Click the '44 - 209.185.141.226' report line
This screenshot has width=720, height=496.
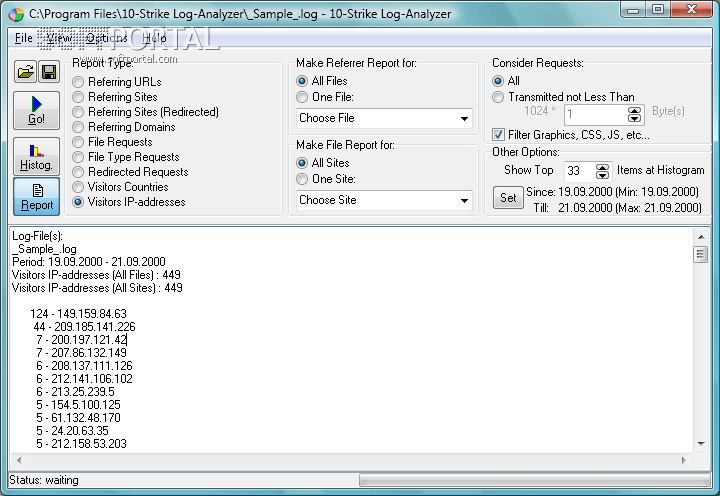(84, 327)
